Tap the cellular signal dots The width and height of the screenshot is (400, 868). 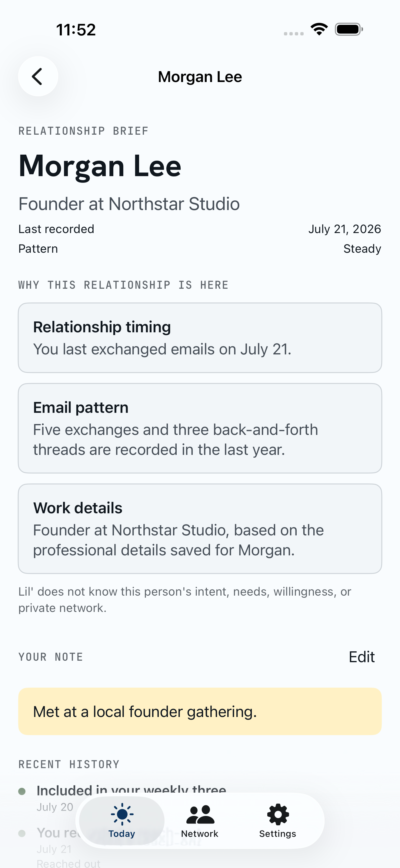(x=293, y=33)
